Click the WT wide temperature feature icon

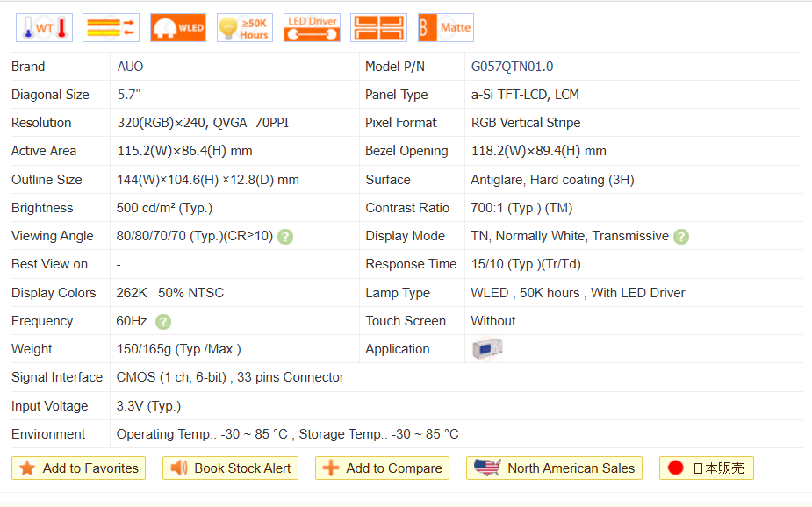coord(44,28)
